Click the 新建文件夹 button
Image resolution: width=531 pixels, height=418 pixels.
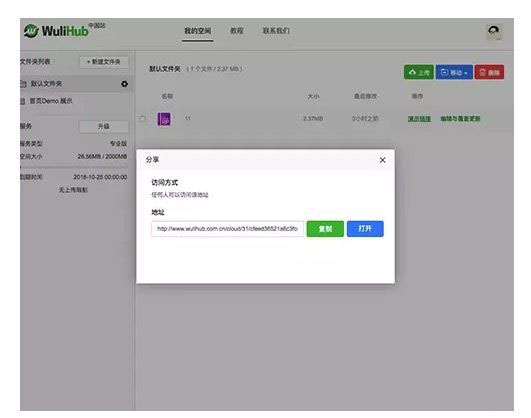pos(104,62)
